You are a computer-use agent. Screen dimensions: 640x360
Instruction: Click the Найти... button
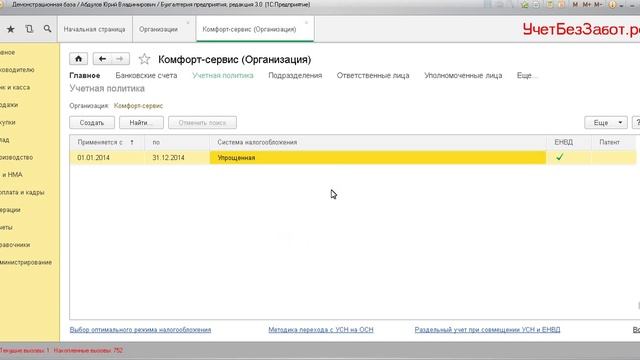[x=141, y=122]
